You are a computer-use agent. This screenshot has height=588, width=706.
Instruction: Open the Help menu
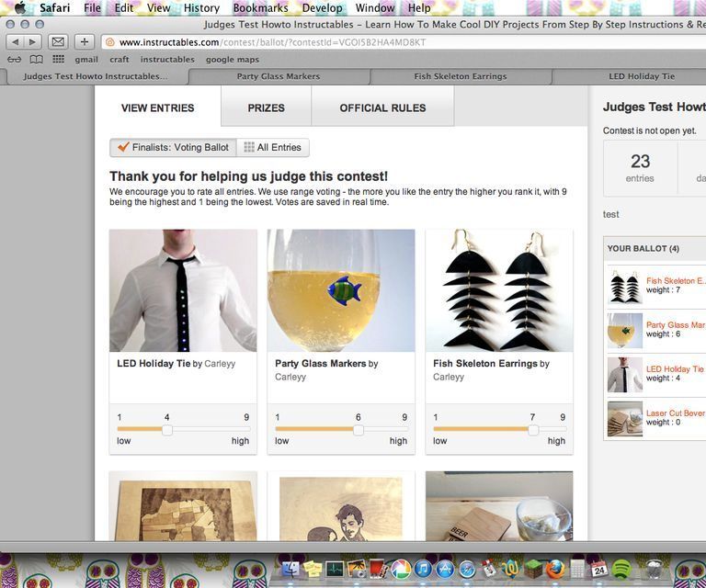419,7
